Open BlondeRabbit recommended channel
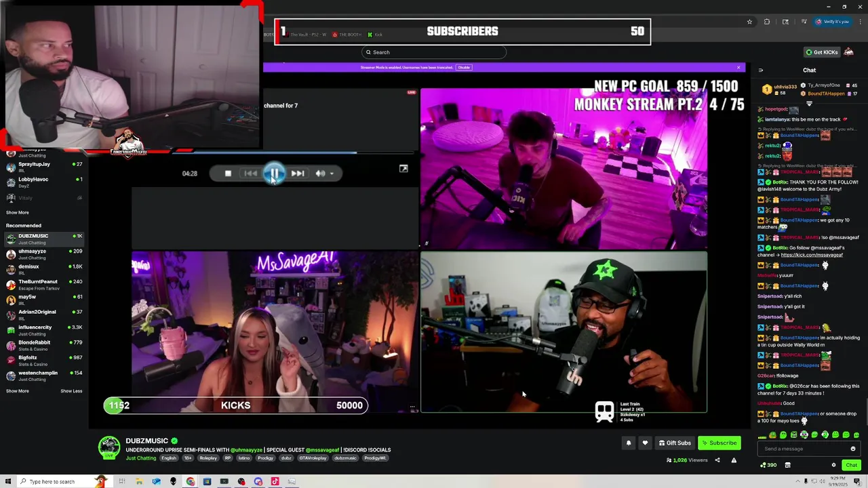 44,345
